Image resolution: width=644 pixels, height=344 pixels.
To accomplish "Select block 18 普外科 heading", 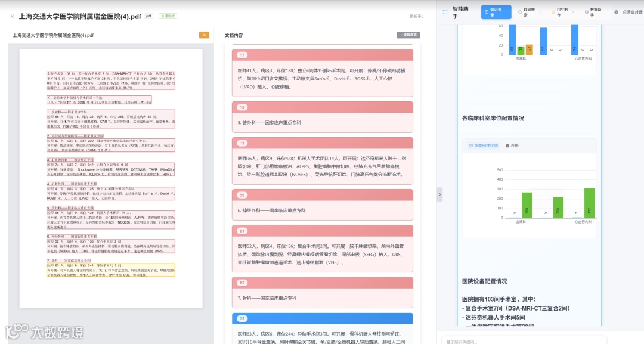I will click(x=323, y=117).
